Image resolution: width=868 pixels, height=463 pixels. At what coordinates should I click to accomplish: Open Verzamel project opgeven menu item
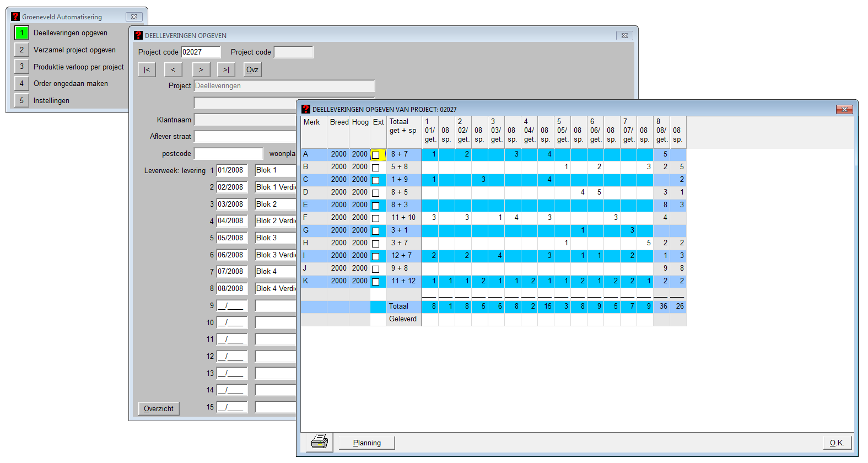74,50
